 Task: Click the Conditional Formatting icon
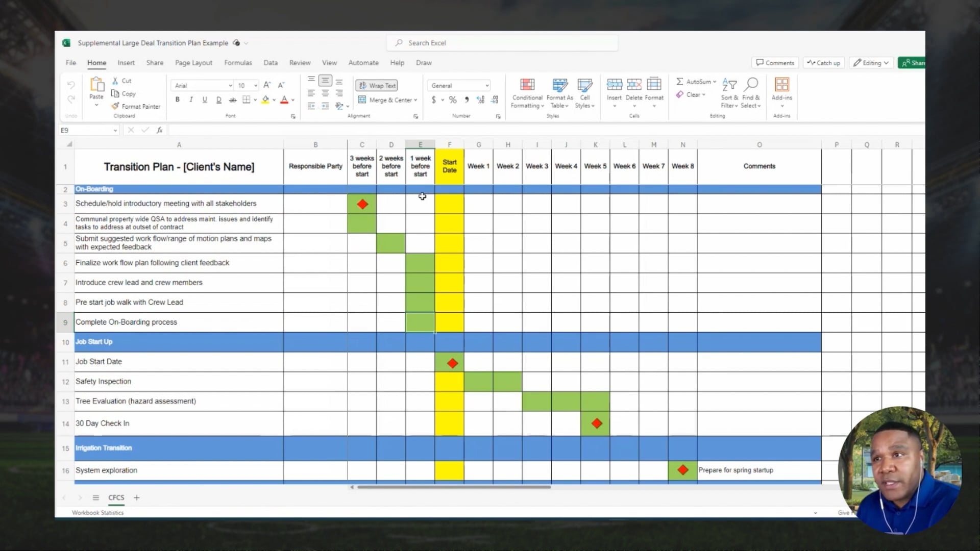(527, 85)
